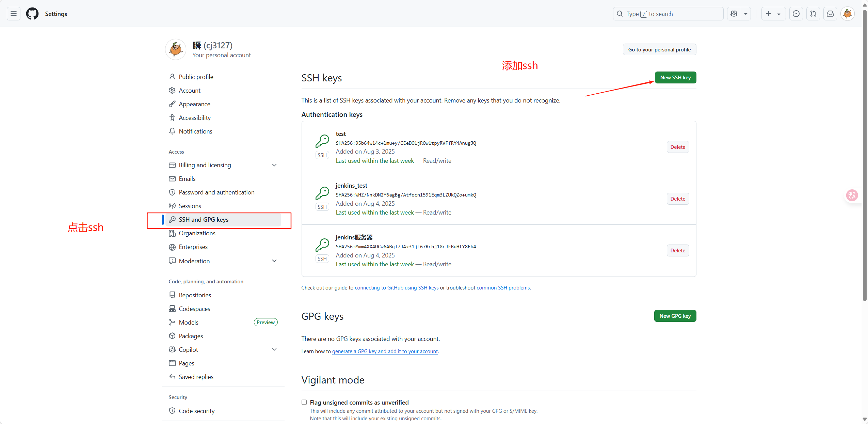868x424 pixels.
Task: Open Code security settings
Action: pyautogui.click(x=223, y=411)
